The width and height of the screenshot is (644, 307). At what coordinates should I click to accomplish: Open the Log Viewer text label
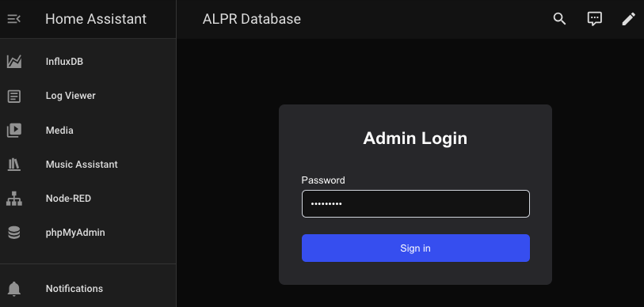click(x=70, y=96)
